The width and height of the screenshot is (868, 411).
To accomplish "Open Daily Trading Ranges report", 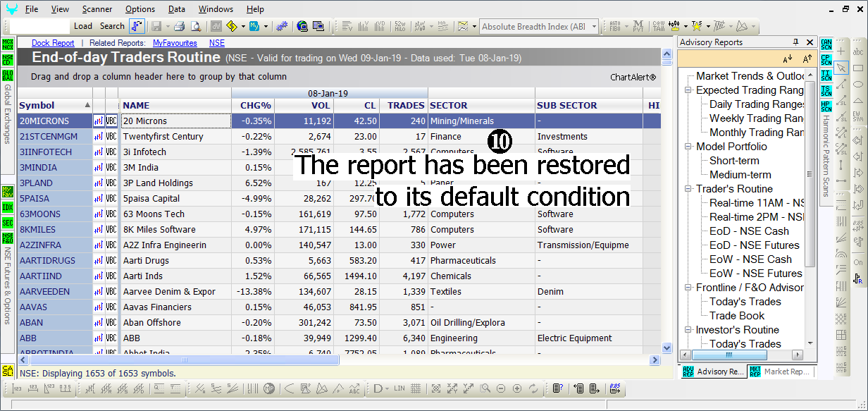I will (x=757, y=104).
